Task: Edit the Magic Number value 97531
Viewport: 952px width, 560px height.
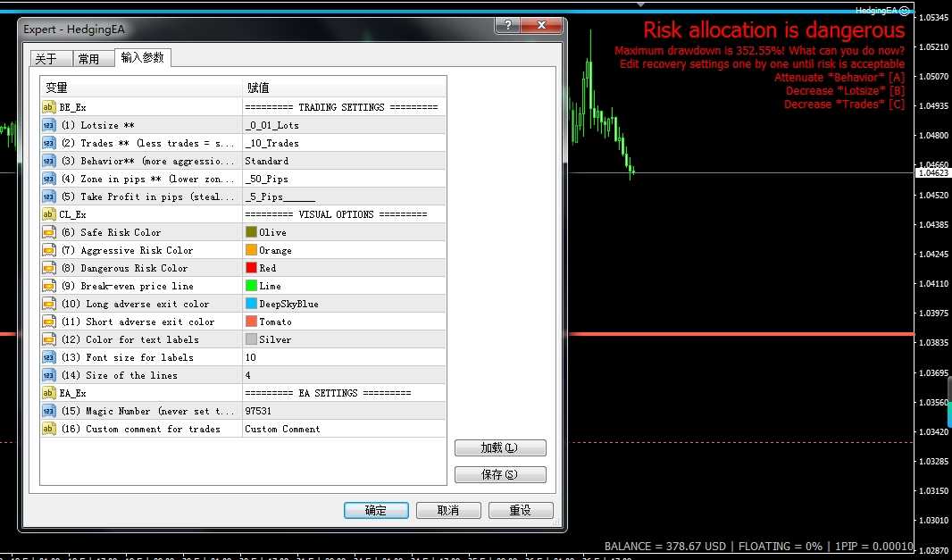Action: 344,411
